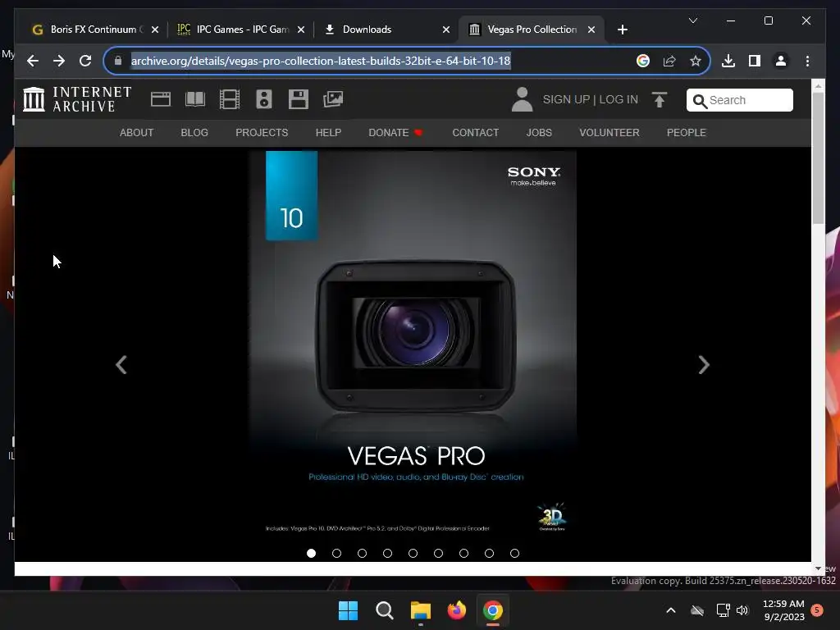Viewport: 840px width, 630px height.
Task: Open PROJECTS in Archive menu
Action: 262,132
